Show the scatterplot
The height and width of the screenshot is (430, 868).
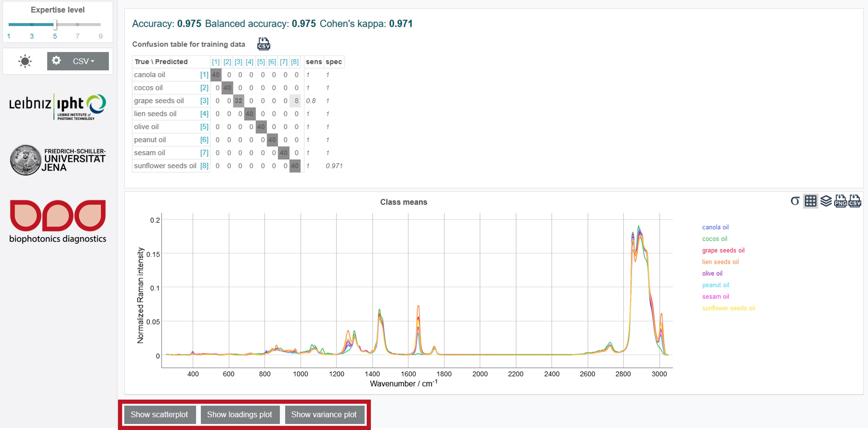point(159,414)
